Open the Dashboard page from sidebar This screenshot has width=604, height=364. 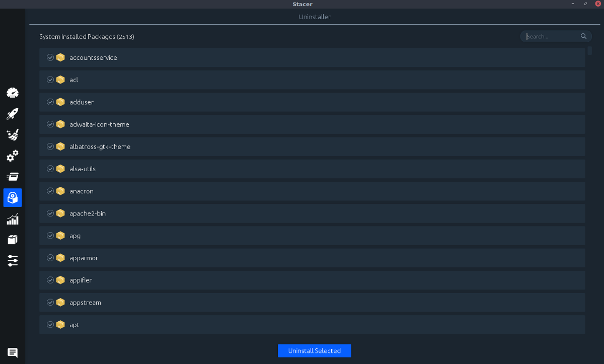click(13, 93)
